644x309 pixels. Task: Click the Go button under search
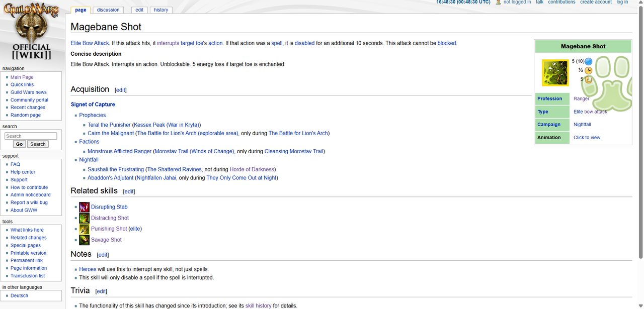[19, 144]
